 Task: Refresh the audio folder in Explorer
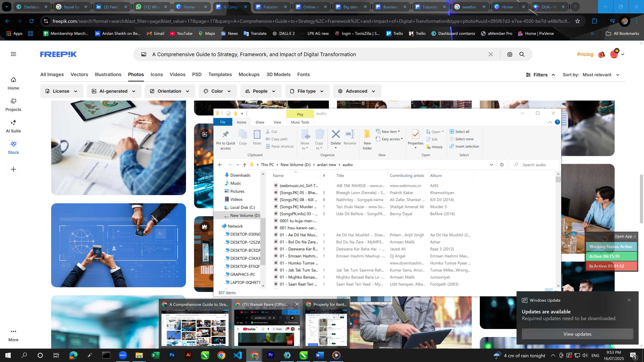pos(502,165)
